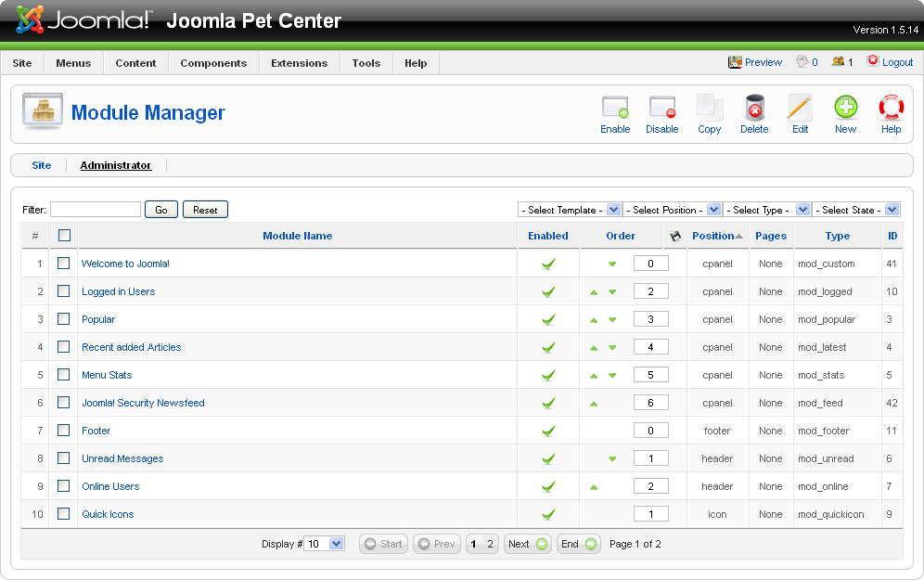The height and width of the screenshot is (580, 924).
Task: Open the Extensions menu
Action: click(x=300, y=63)
